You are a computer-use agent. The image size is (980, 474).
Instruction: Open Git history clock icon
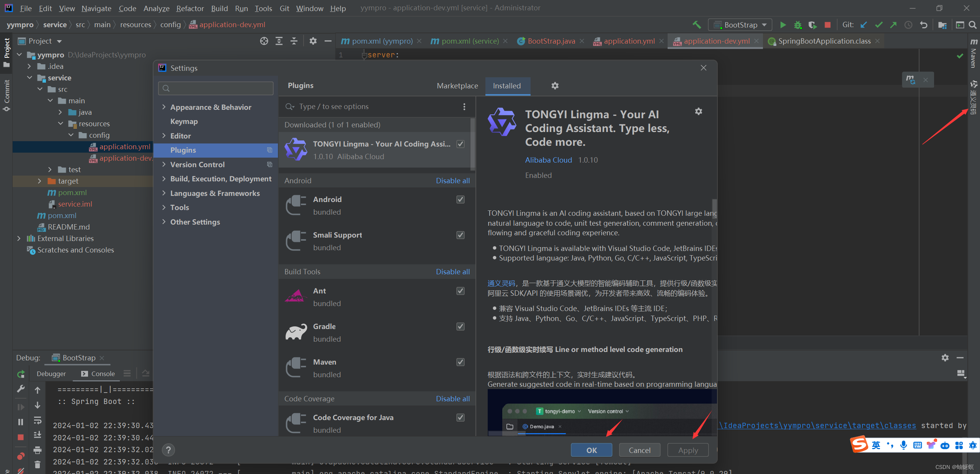pyautogui.click(x=908, y=25)
